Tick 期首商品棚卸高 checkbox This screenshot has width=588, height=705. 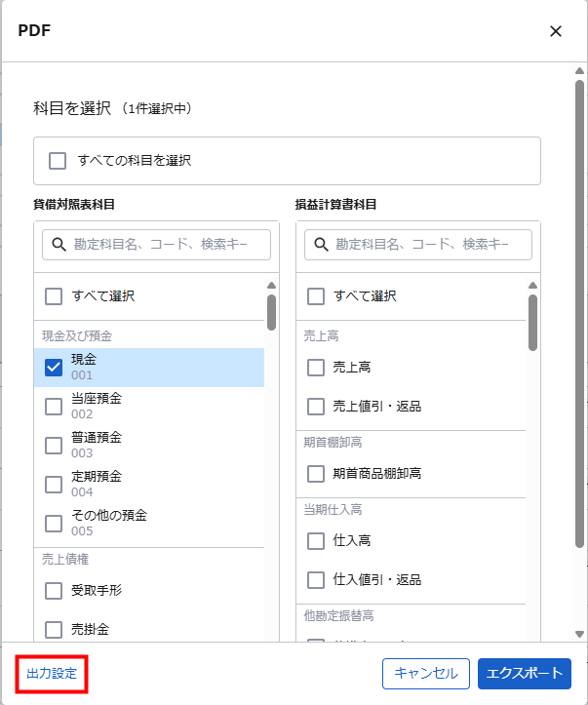(316, 474)
